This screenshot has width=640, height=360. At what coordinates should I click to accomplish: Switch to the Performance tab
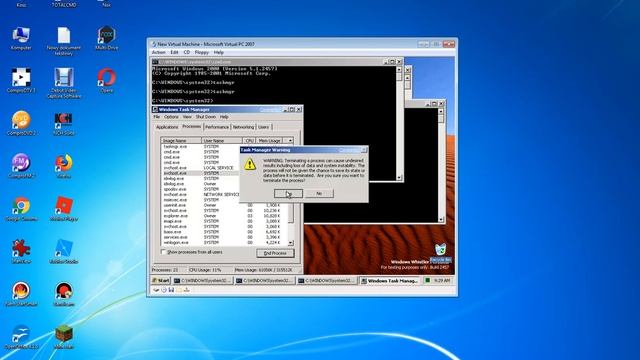(217, 127)
